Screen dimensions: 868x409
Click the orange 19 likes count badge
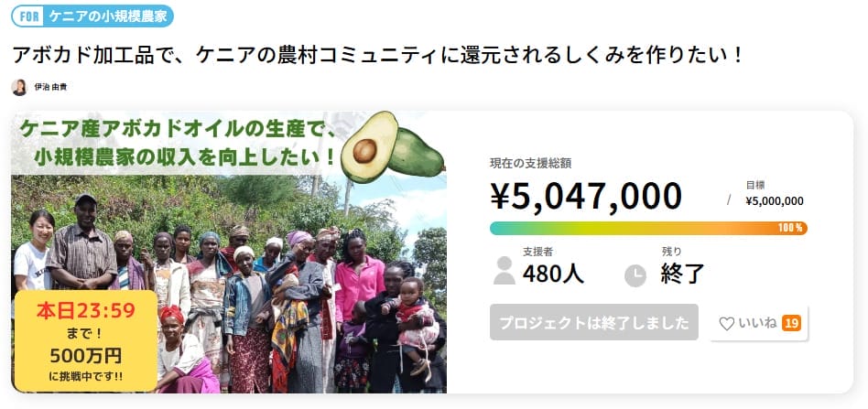(791, 323)
